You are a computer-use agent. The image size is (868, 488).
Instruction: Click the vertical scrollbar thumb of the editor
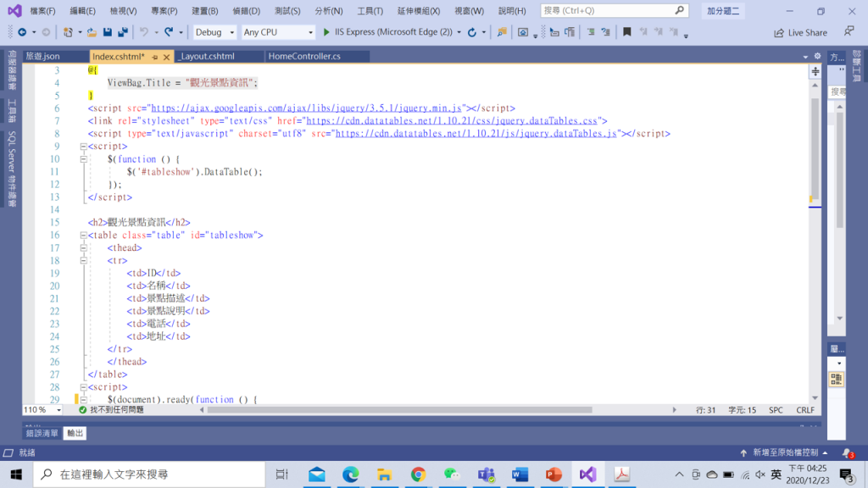[815, 149]
